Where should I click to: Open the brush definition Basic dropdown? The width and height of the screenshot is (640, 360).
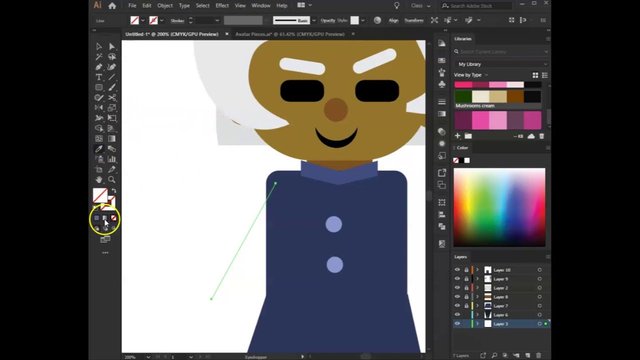(314, 20)
